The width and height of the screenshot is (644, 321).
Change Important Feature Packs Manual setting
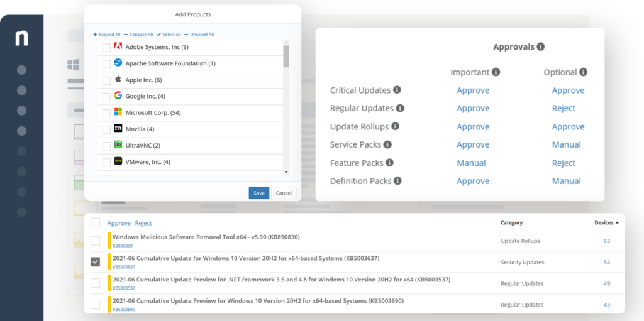click(471, 163)
